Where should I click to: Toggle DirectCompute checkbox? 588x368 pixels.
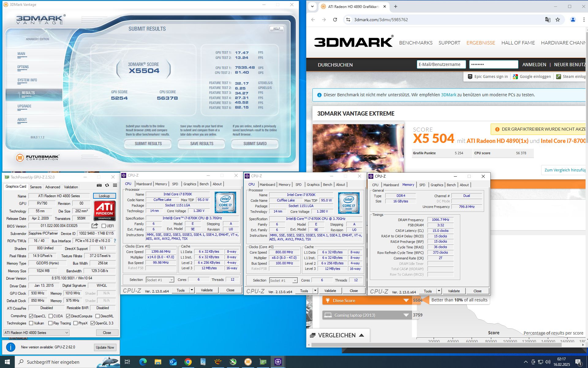tap(68, 316)
